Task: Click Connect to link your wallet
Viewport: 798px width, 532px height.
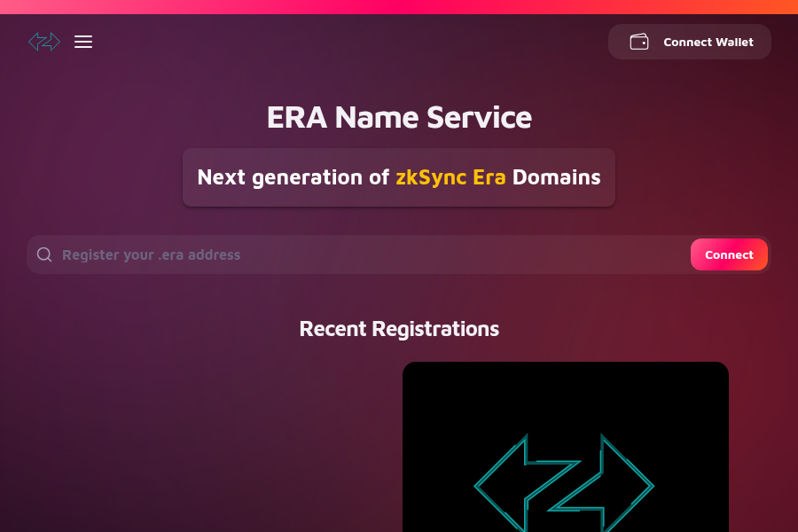Action: 729,254
